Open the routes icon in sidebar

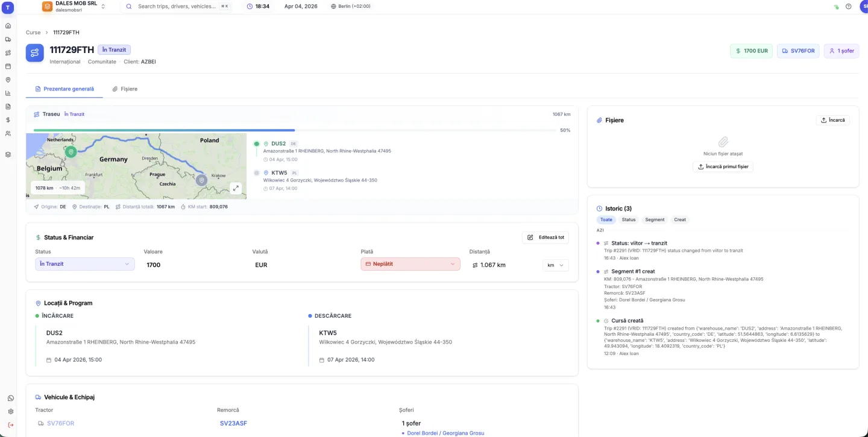[x=8, y=52]
